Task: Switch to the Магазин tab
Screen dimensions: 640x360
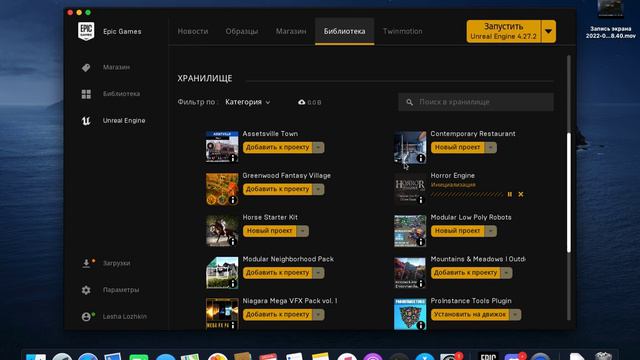Action: (291, 31)
